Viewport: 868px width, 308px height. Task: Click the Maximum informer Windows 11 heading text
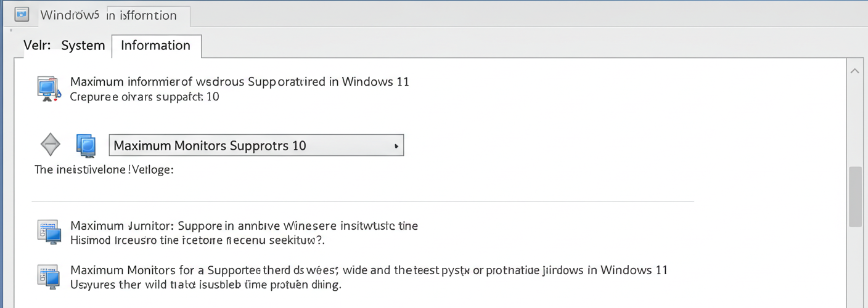(x=240, y=81)
